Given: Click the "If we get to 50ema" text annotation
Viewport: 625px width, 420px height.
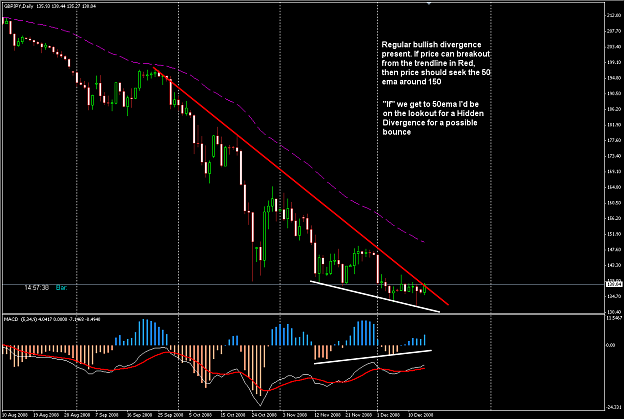Looking at the screenshot, I should pos(433,118).
